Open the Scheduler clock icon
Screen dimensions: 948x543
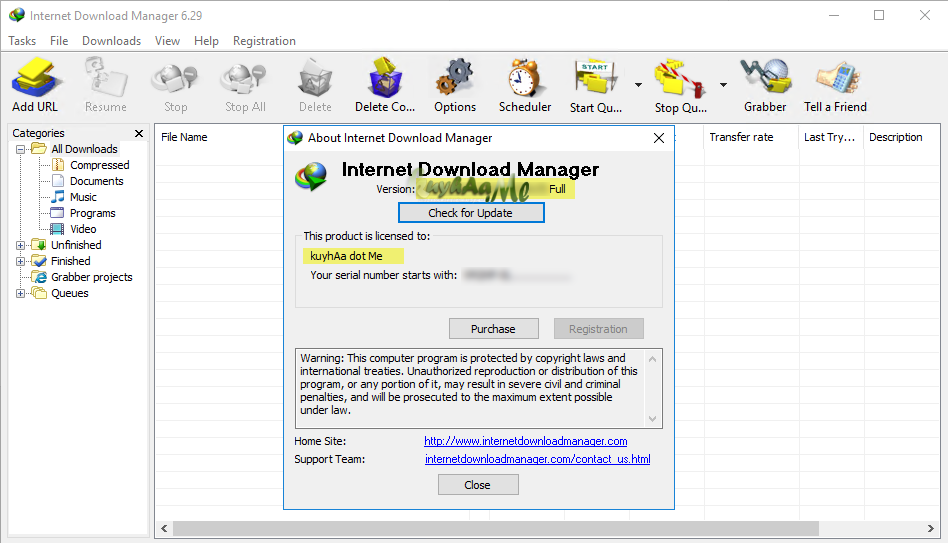coord(525,77)
